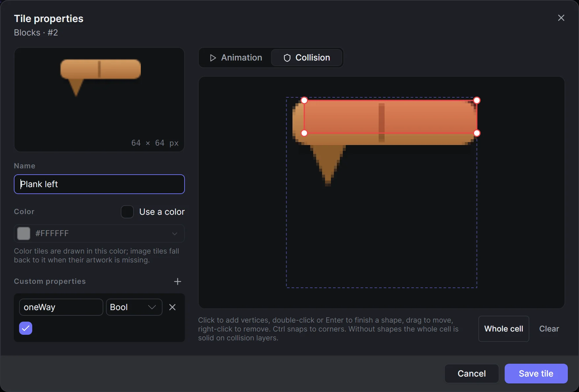579x392 pixels.
Task: Click the Name field containing Plank left
Action: point(99,184)
